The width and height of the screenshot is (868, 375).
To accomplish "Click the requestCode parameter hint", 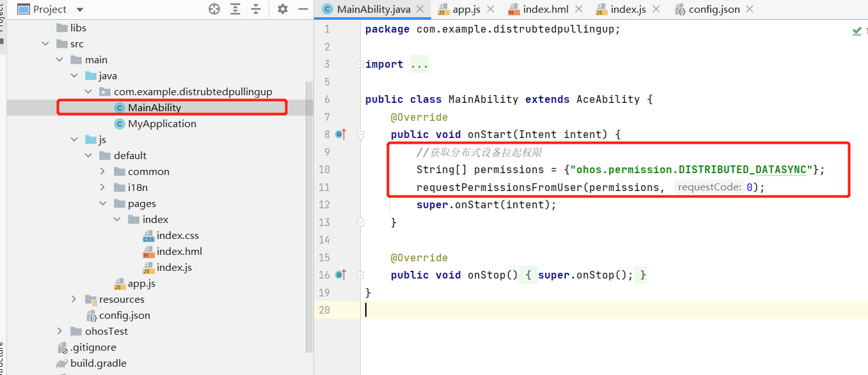I will point(709,188).
